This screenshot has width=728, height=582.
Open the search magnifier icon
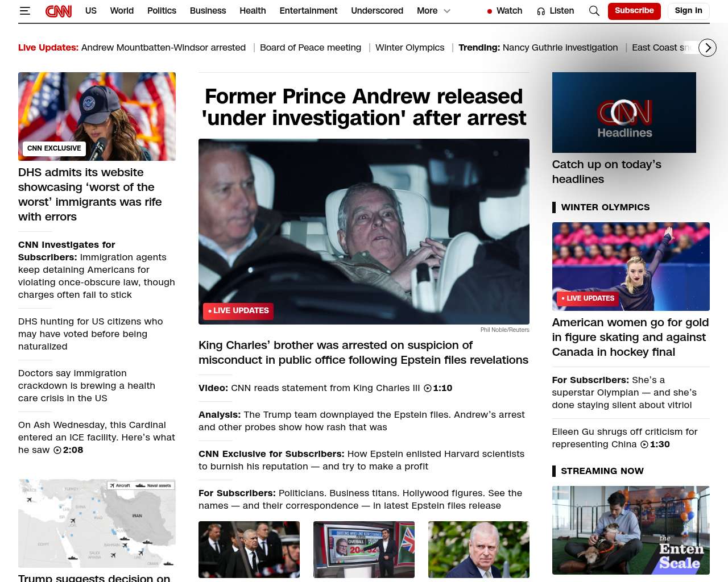(x=594, y=11)
